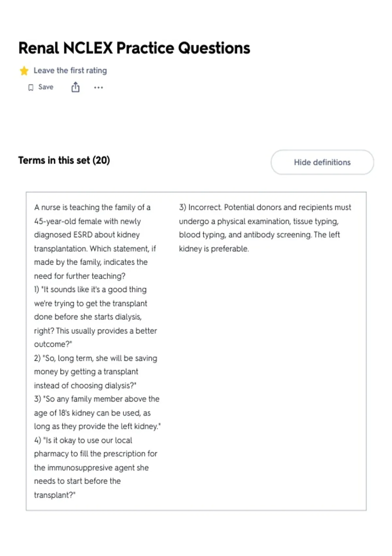The width and height of the screenshot is (392, 556).
Task: Select answer option 1 about starting dialysis
Action: [x=95, y=317]
